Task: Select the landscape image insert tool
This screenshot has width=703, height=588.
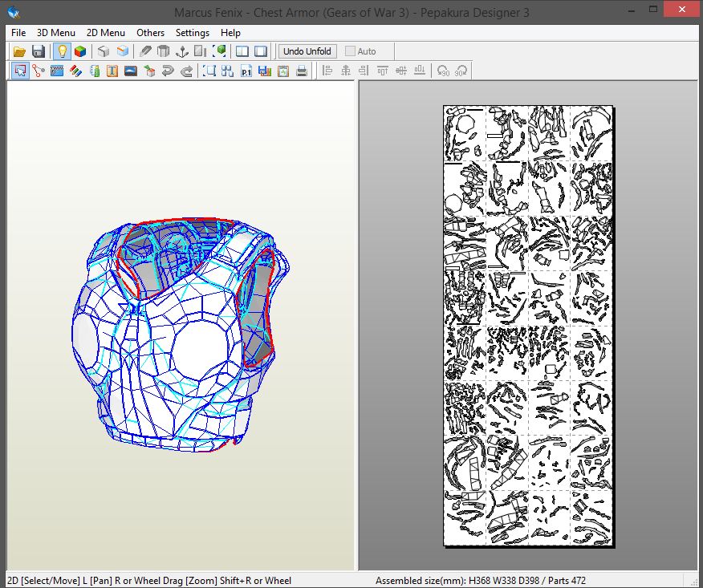Action: coord(131,71)
